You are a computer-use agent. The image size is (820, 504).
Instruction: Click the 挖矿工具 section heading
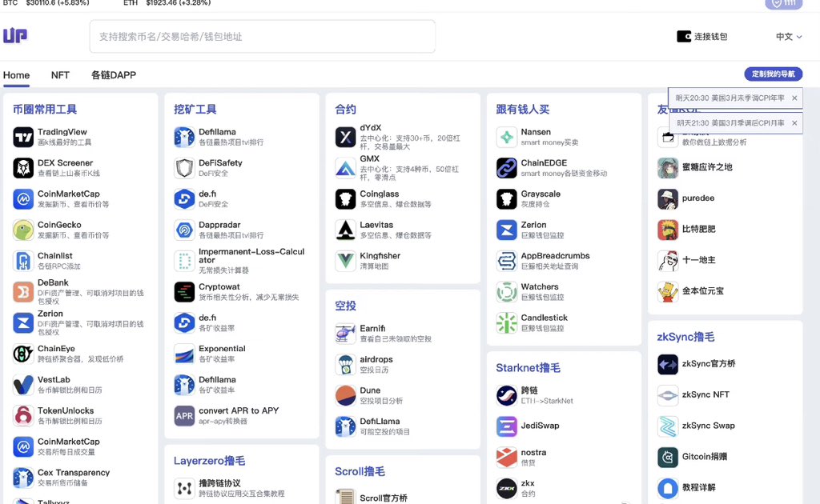pos(195,109)
